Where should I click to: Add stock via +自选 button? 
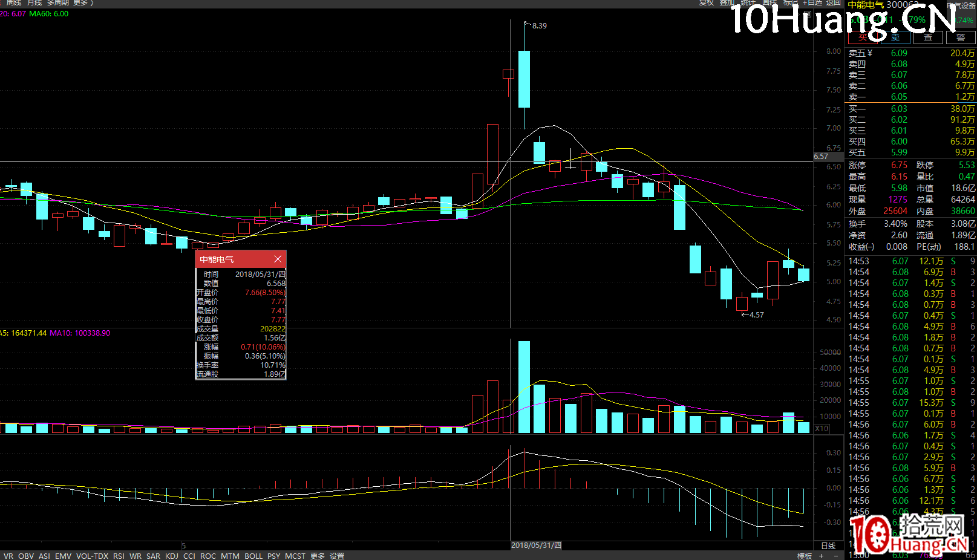tap(812, 3)
